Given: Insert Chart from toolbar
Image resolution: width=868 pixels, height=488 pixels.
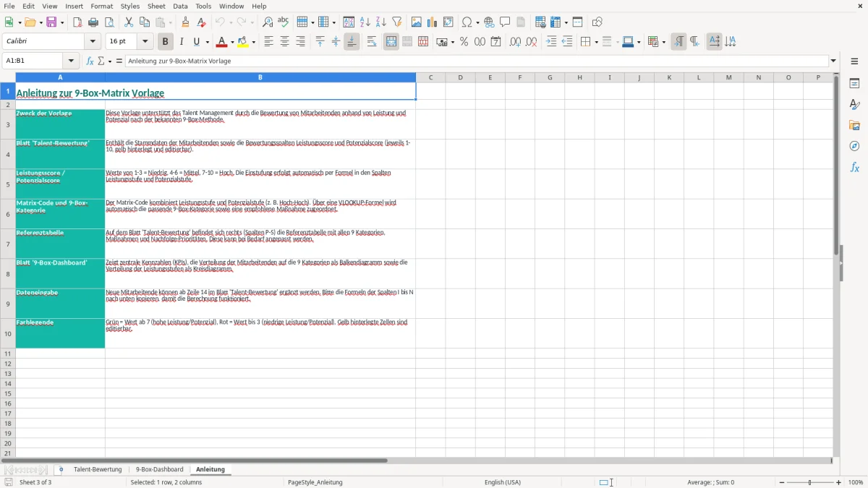Looking at the screenshot, I should click(433, 22).
